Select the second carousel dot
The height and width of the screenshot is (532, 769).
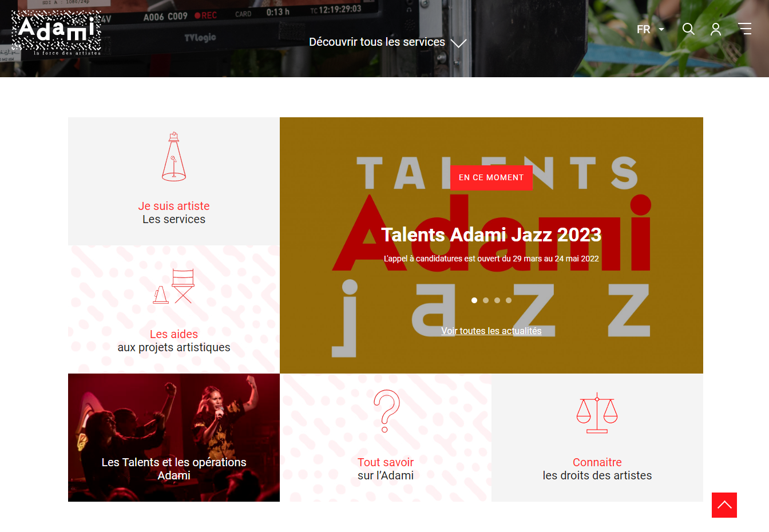486,300
